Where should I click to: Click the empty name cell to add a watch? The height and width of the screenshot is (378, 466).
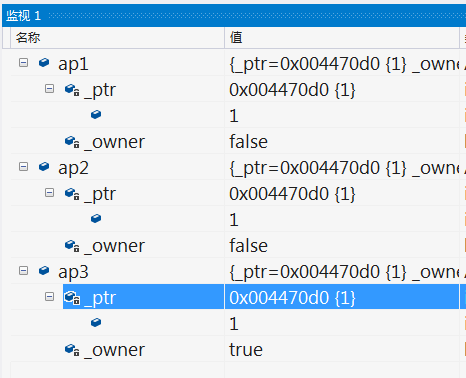click(x=117, y=370)
